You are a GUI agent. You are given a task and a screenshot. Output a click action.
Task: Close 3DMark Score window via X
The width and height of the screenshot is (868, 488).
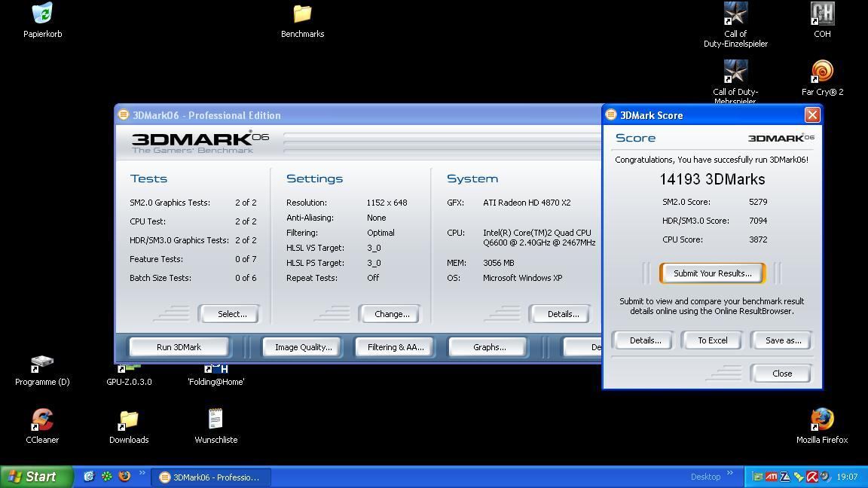(x=812, y=114)
